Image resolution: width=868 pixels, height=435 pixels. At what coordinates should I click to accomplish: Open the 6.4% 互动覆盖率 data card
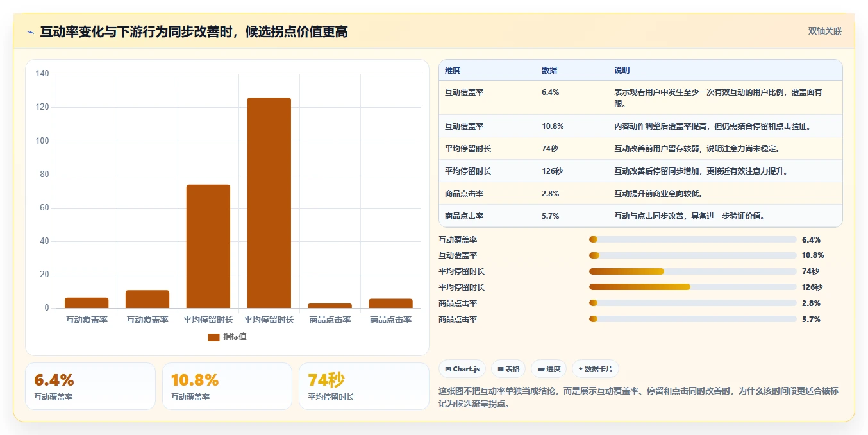pos(90,386)
